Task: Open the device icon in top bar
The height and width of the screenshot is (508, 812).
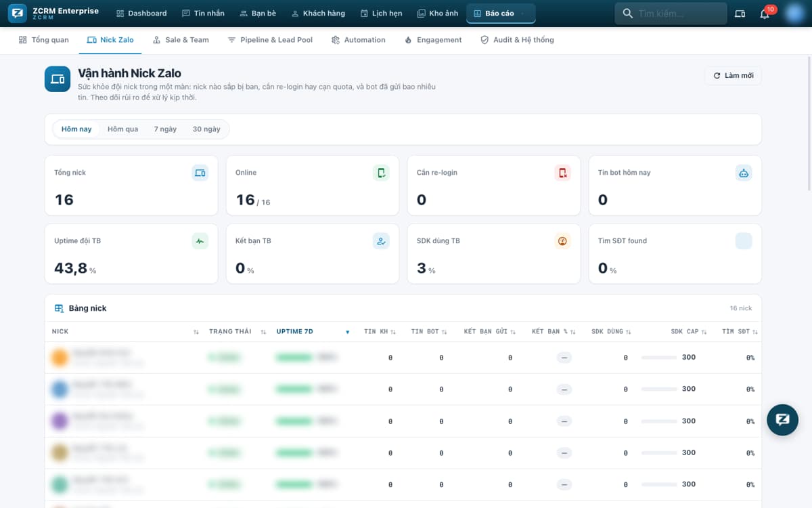Action: pyautogui.click(x=740, y=14)
